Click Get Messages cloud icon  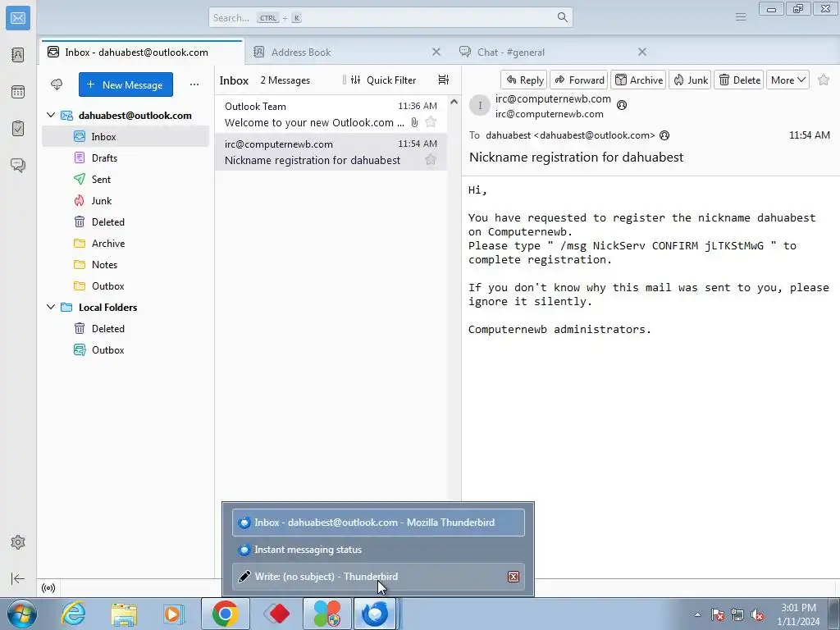tap(57, 84)
